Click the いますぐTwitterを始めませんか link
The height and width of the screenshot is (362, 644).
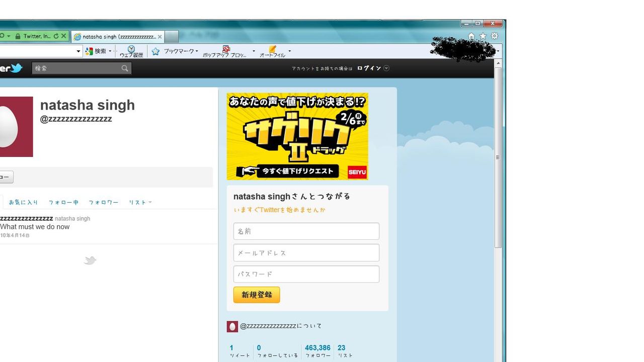point(280,210)
